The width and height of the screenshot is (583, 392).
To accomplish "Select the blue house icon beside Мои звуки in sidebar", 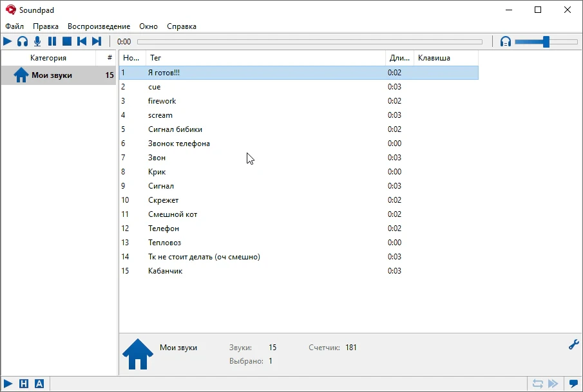I will (x=21, y=75).
